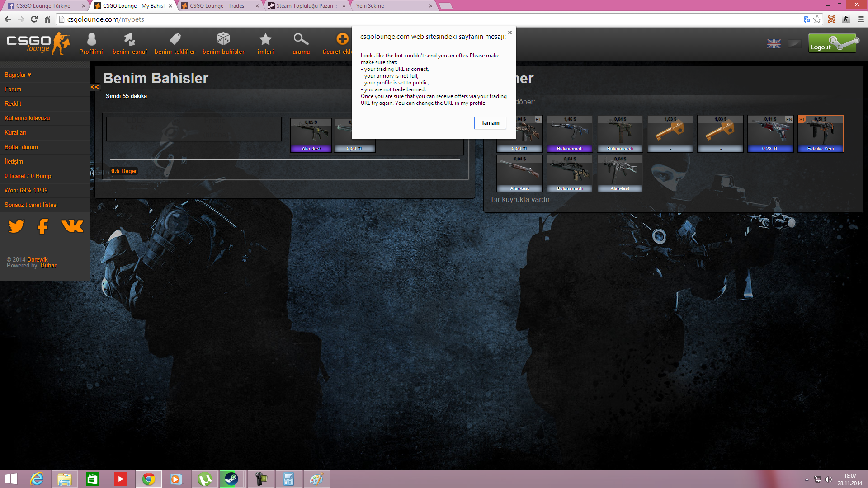This screenshot has height=488, width=868.
Task: Open the Borewik credit link
Action: [38, 259]
